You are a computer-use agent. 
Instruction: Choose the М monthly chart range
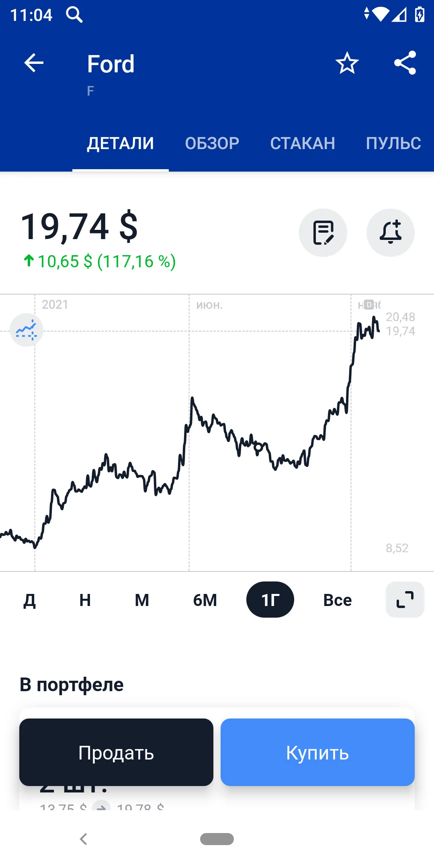[142, 600]
